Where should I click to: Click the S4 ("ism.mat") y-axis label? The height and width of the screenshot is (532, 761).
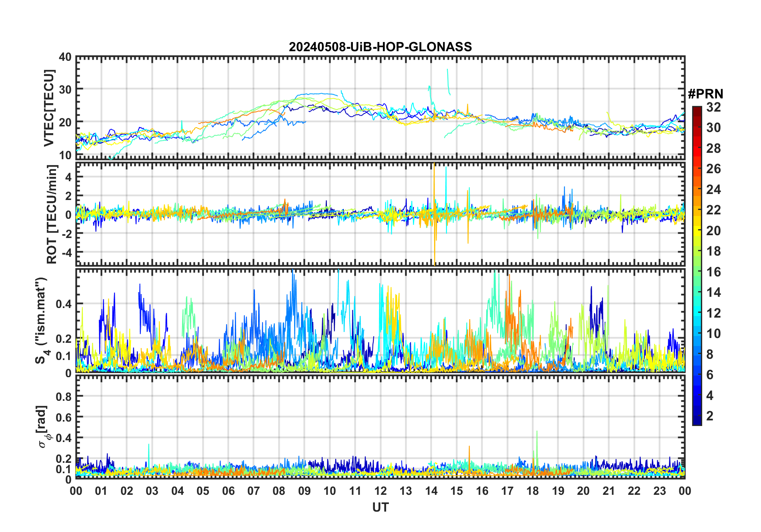[42, 320]
